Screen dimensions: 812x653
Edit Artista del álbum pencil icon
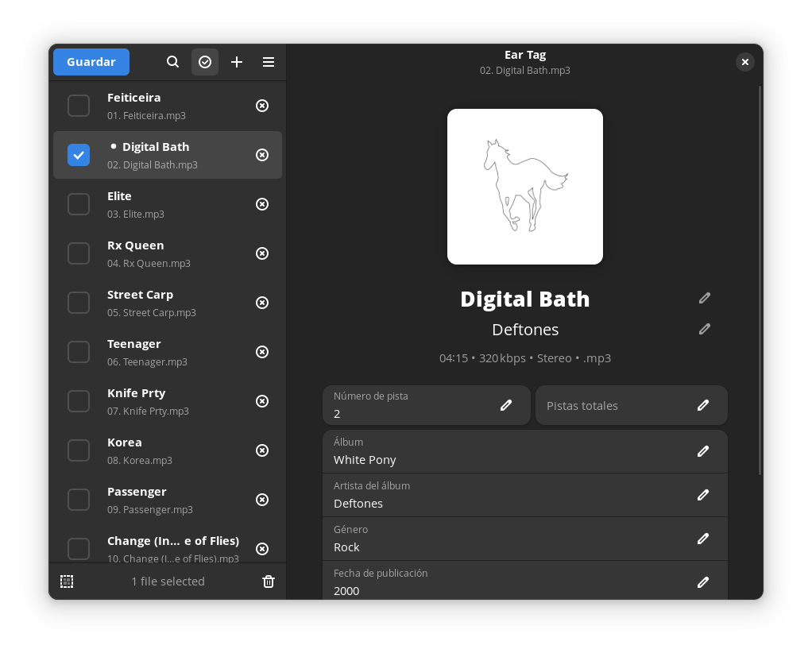coord(702,495)
